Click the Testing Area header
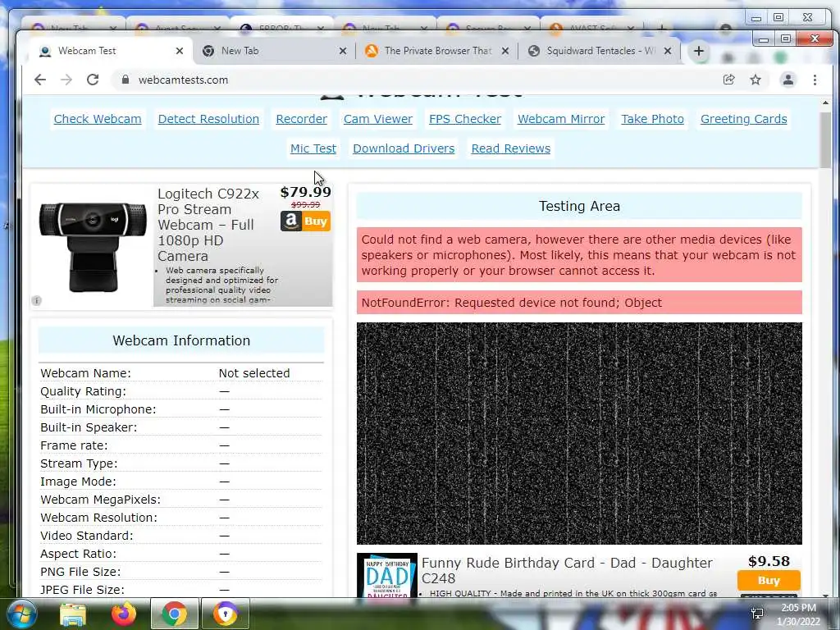Screen dimensions: 840x630 coord(579,206)
